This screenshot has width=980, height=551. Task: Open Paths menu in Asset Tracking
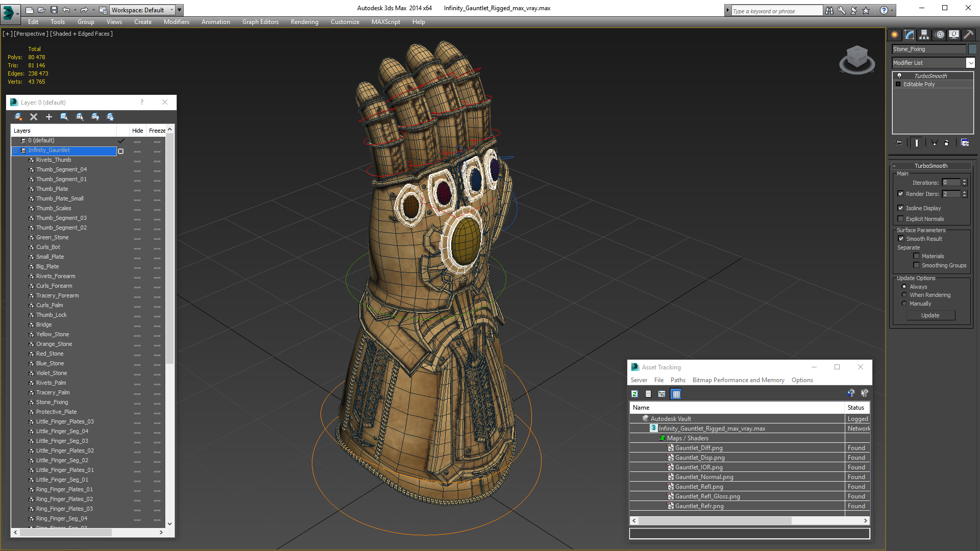[x=678, y=380]
